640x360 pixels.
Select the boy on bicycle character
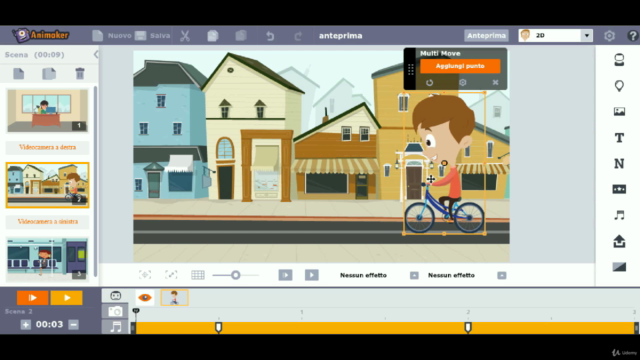point(445,163)
